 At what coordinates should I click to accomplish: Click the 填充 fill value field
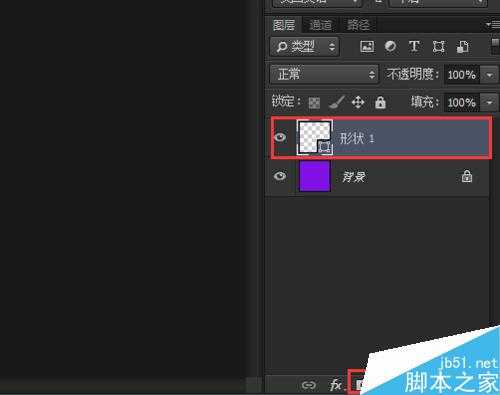[x=462, y=102]
